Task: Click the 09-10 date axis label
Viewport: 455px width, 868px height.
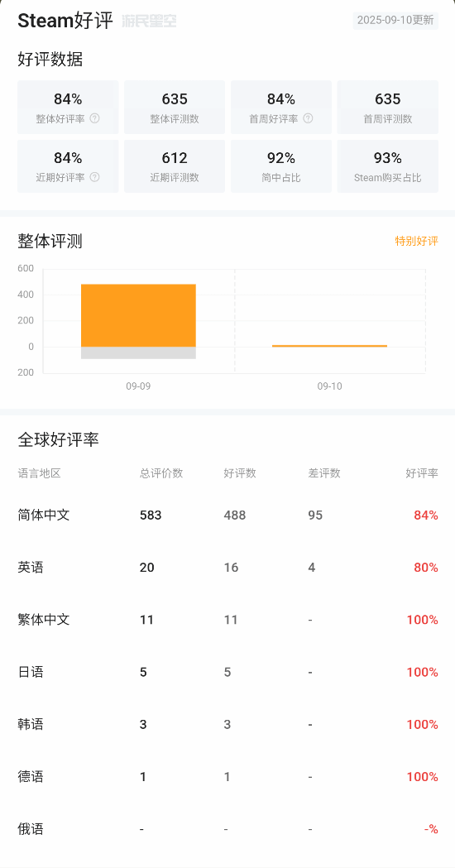Action: pos(329,386)
